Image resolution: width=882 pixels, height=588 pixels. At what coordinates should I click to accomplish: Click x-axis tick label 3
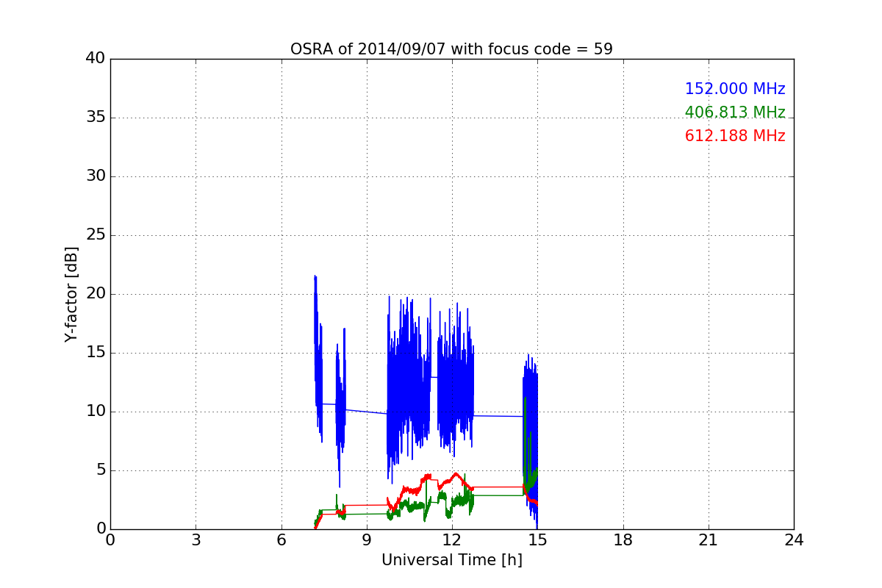(x=196, y=540)
